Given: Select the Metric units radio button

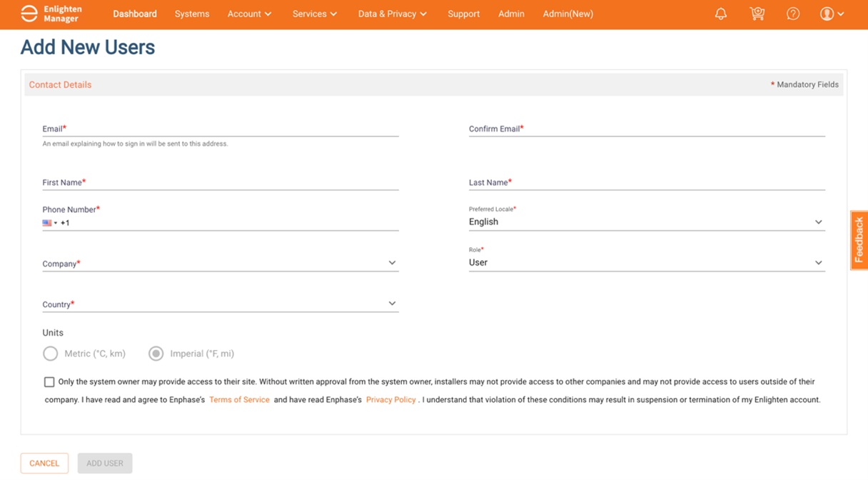Looking at the screenshot, I should coord(50,354).
